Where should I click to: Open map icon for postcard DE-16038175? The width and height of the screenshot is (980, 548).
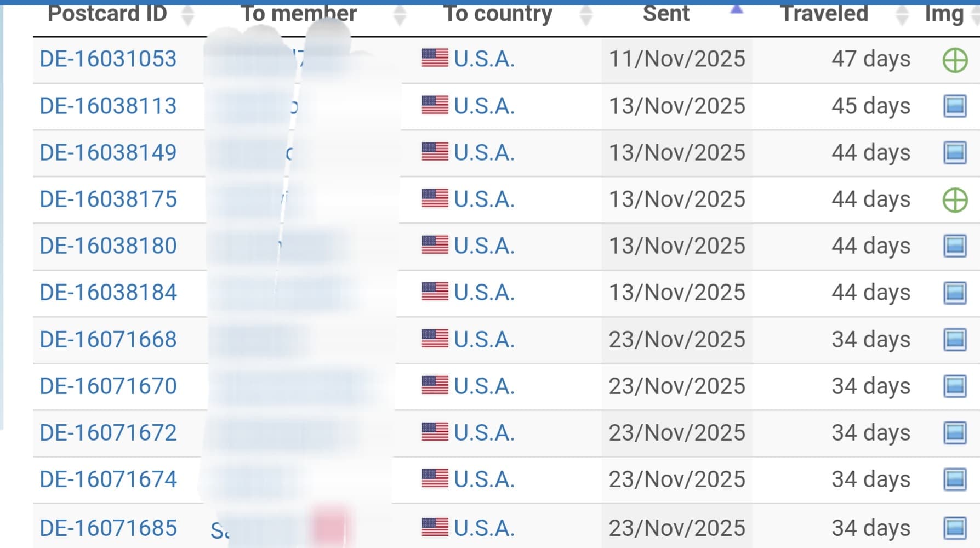955,199
